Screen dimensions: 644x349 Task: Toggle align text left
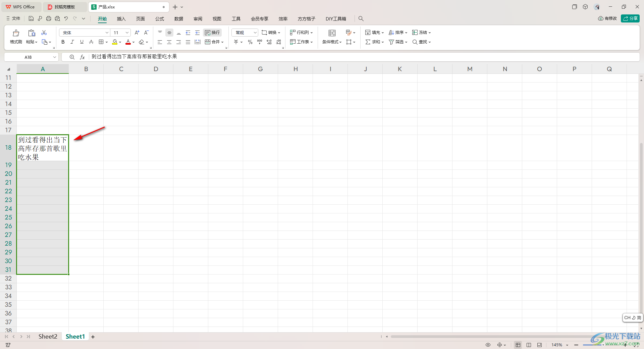pyautogui.click(x=160, y=42)
